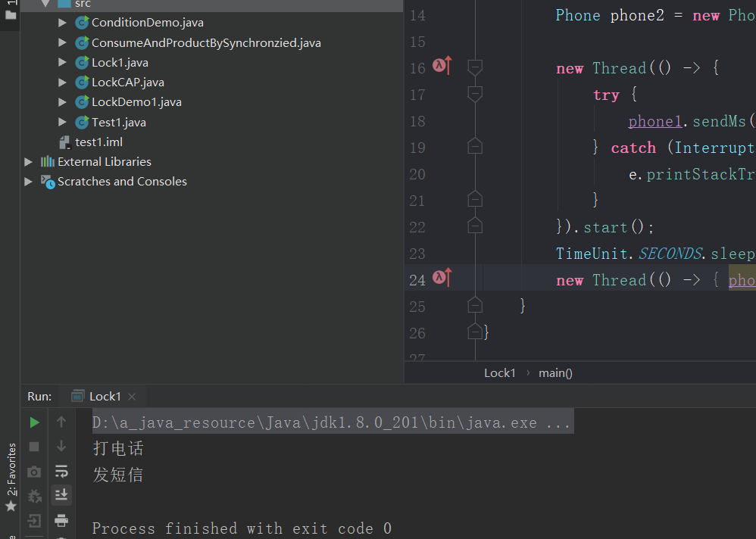Select test1.iml module file
756x539 pixels.
pyautogui.click(x=98, y=142)
